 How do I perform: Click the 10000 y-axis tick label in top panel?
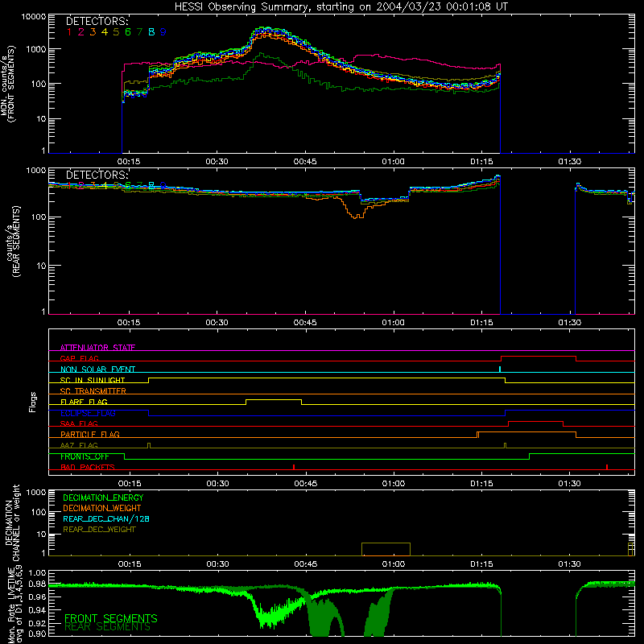point(34,17)
